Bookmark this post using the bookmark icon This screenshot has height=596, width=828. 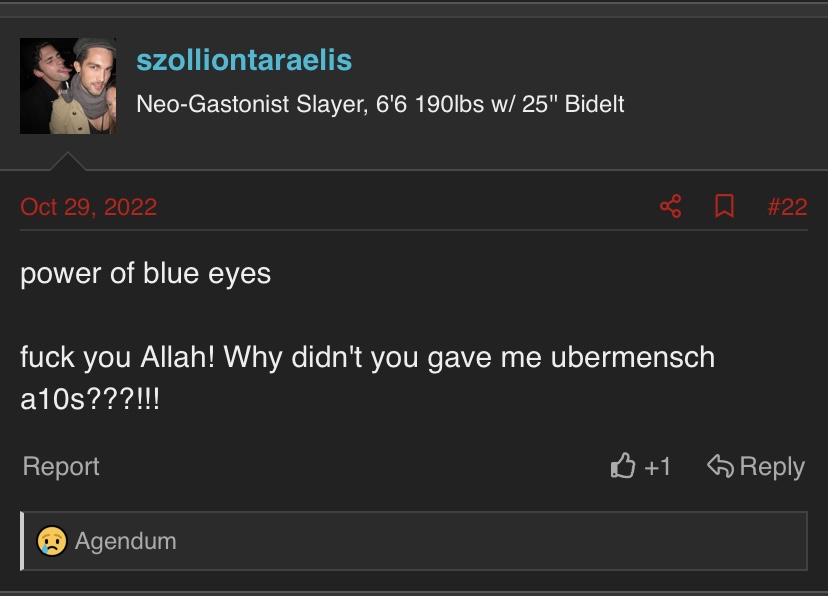click(x=724, y=206)
